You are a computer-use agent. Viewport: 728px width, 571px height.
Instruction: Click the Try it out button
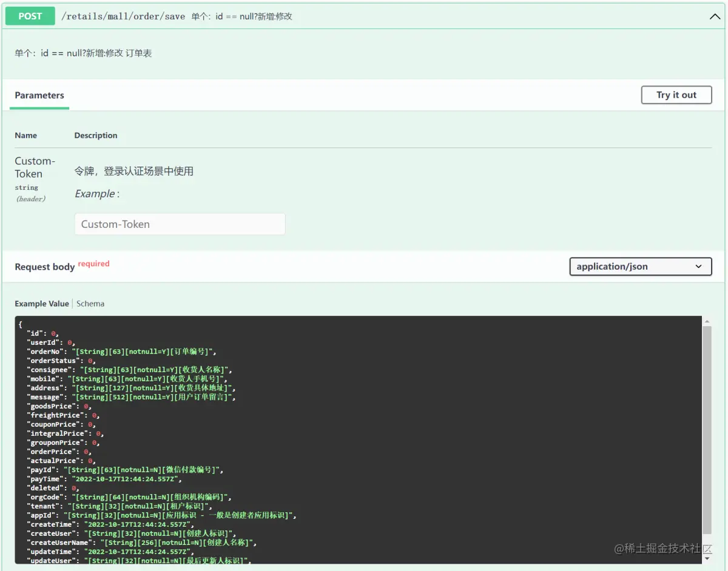coord(676,95)
